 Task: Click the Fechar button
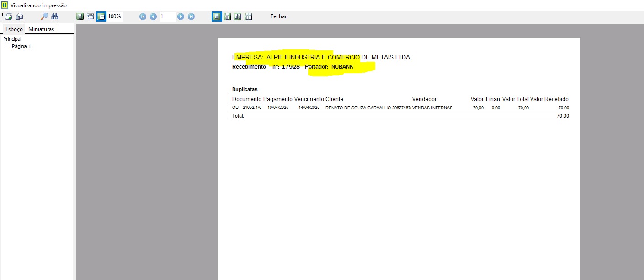[278, 16]
